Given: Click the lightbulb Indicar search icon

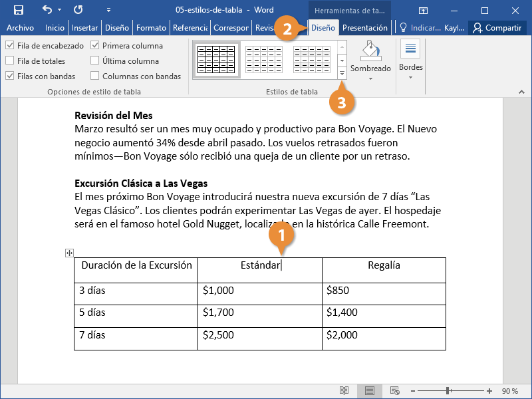Looking at the screenshot, I should (403, 28).
